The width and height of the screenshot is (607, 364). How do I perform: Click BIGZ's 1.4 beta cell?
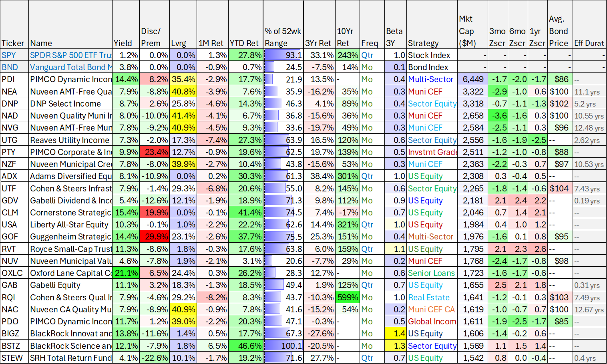point(395,334)
